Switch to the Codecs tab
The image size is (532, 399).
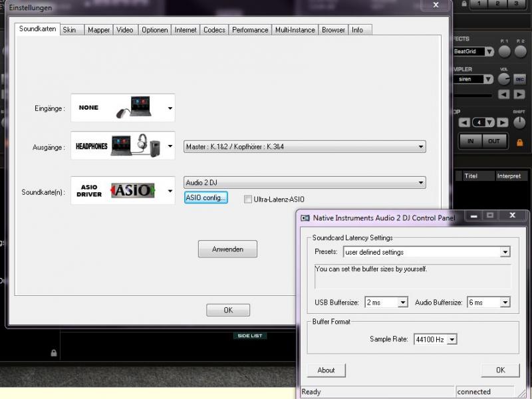214,30
